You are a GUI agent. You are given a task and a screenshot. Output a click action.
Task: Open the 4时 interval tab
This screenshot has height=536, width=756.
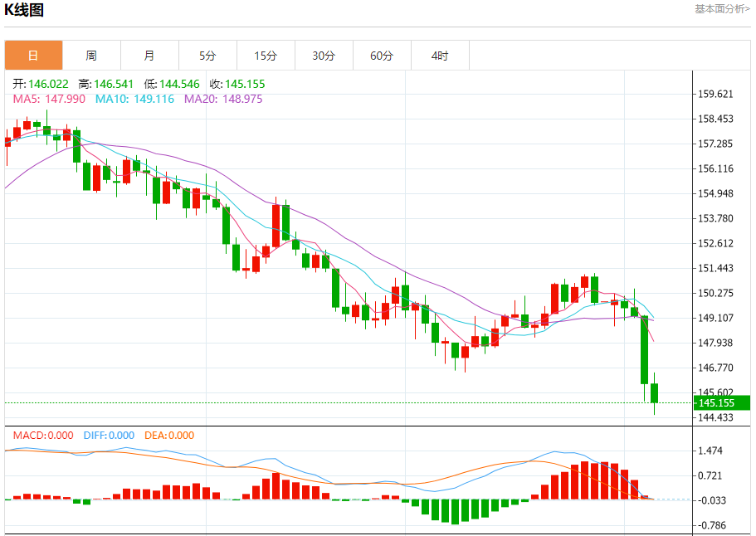(440, 56)
